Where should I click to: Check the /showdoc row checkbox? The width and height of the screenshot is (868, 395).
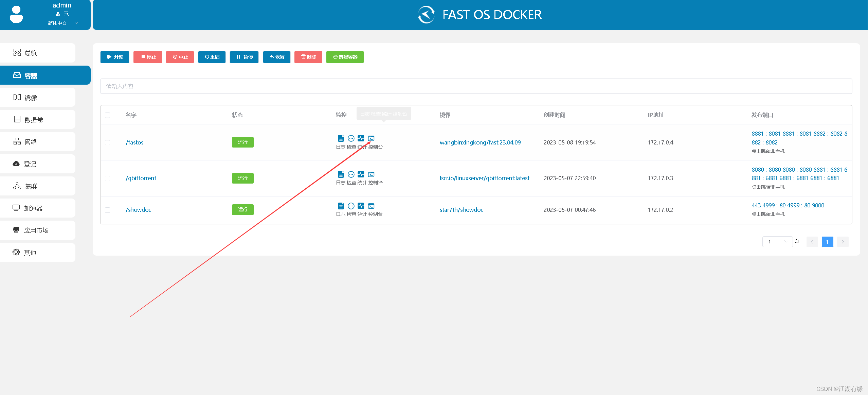pos(108,210)
